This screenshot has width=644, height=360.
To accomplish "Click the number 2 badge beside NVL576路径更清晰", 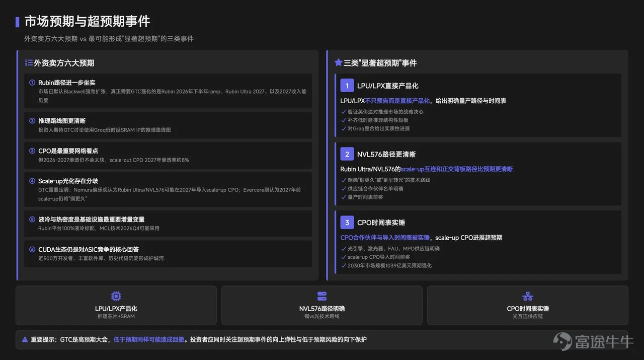I will tap(347, 154).
